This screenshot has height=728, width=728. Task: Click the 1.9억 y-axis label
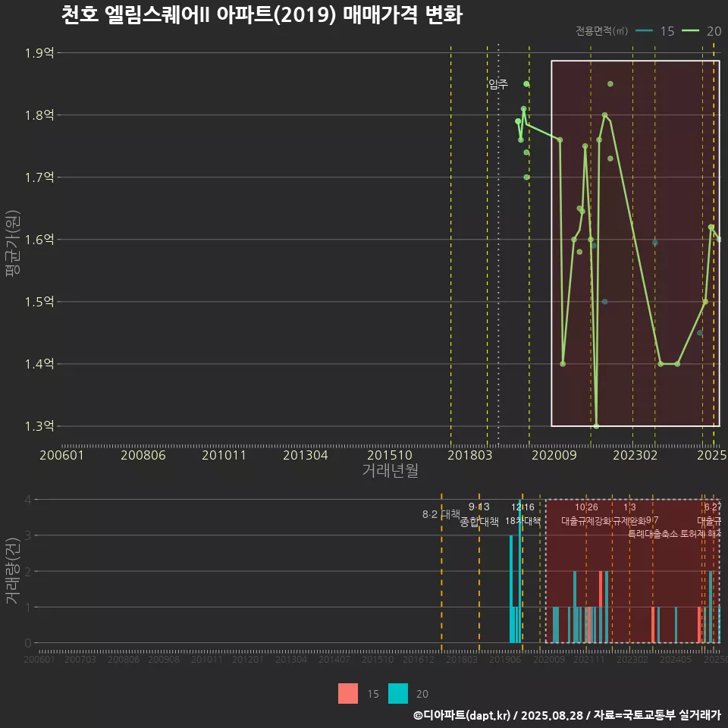(x=39, y=53)
